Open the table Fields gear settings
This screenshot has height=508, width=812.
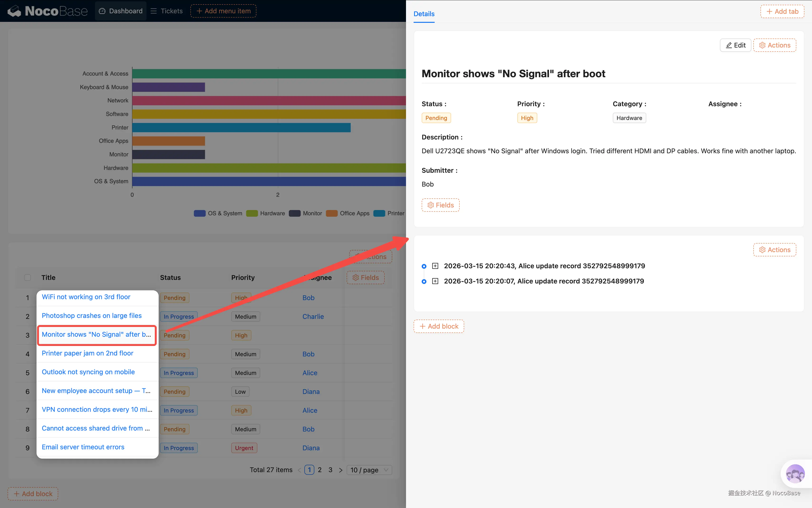pyautogui.click(x=365, y=278)
